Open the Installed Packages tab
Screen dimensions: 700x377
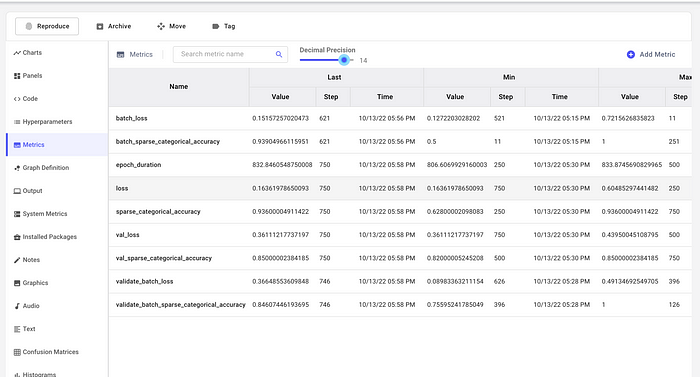[x=57, y=237]
